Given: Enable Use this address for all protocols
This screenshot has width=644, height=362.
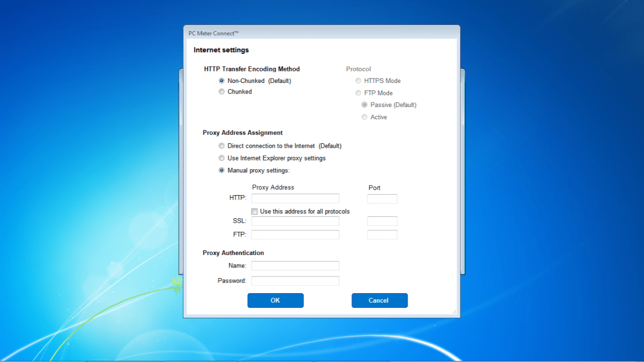Looking at the screenshot, I should click(x=255, y=212).
